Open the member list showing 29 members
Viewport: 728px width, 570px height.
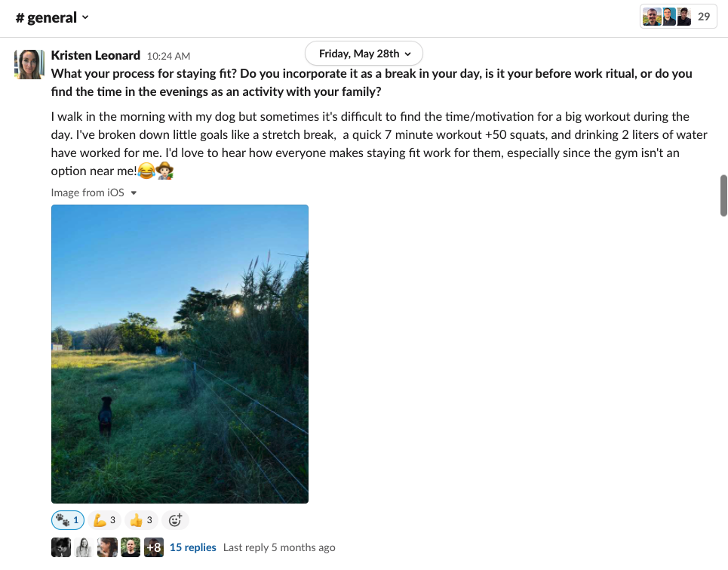pyautogui.click(x=677, y=17)
